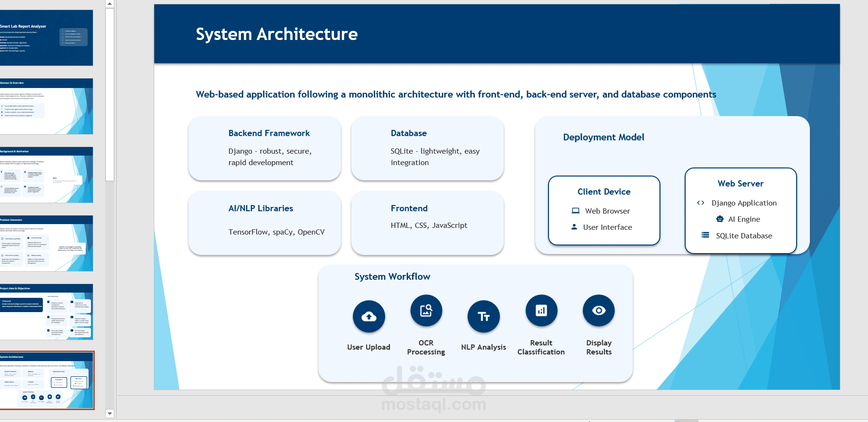The image size is (868, 422).
Task: Click the Web Browser label
Action: pyautogui.click(x=608, y=211)
